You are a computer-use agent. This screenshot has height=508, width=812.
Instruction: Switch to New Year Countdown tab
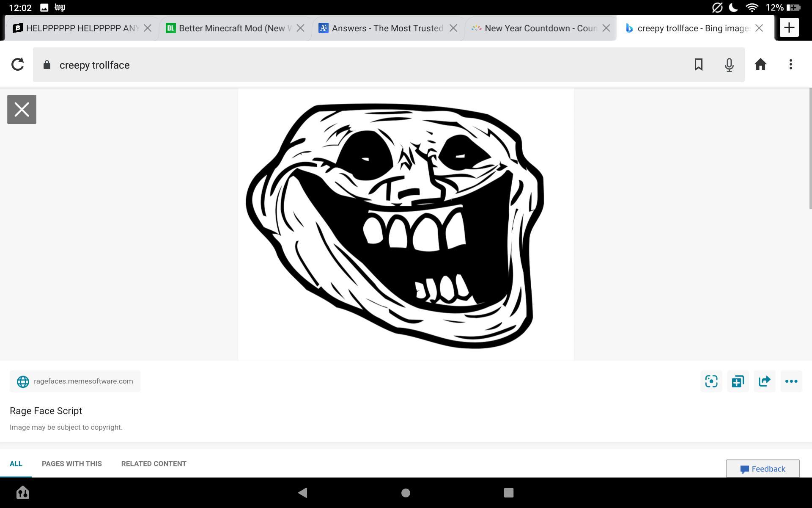point(535,28)
